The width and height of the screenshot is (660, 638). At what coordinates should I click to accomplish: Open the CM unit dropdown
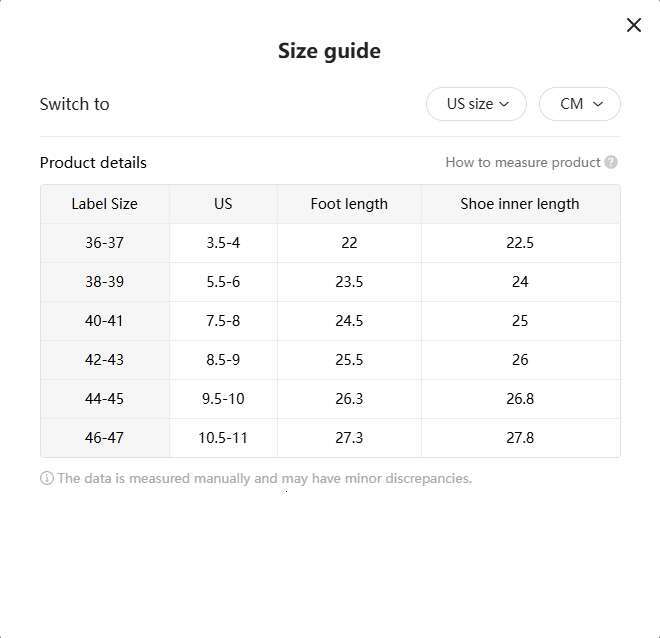580,104
